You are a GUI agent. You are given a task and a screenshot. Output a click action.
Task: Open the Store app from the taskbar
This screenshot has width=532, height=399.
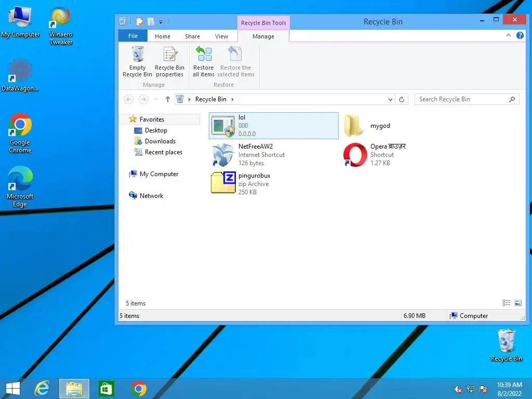coord(106,389)
